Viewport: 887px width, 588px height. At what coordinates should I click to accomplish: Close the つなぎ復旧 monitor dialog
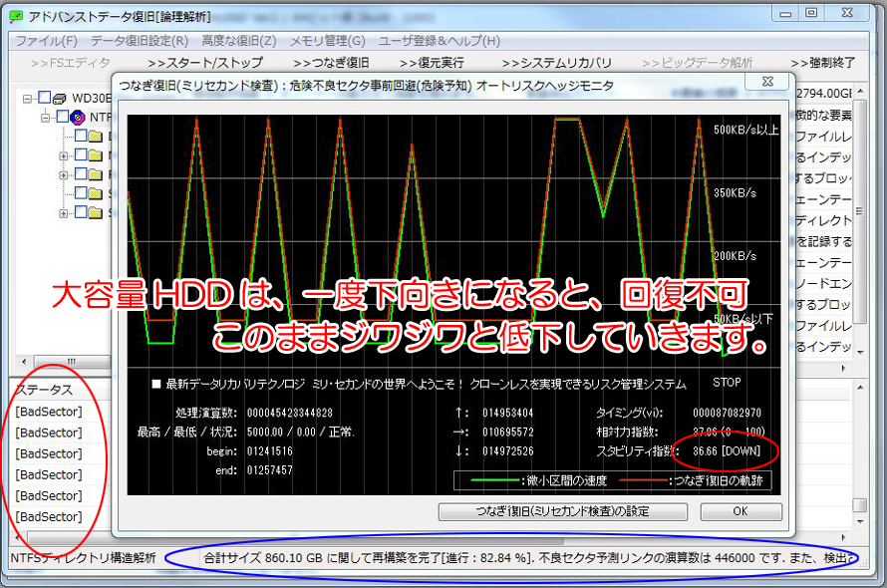click(x=767, y=82)
